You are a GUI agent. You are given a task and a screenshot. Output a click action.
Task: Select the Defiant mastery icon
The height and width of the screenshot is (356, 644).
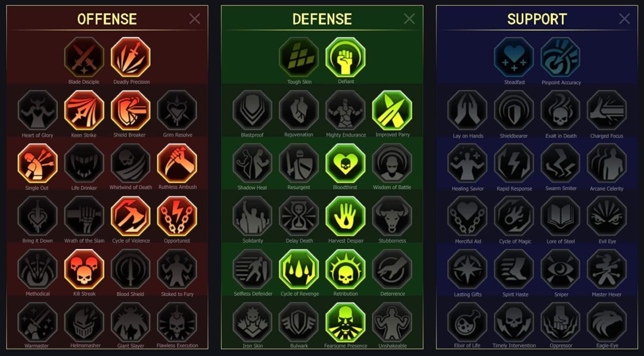coord(346,57)
